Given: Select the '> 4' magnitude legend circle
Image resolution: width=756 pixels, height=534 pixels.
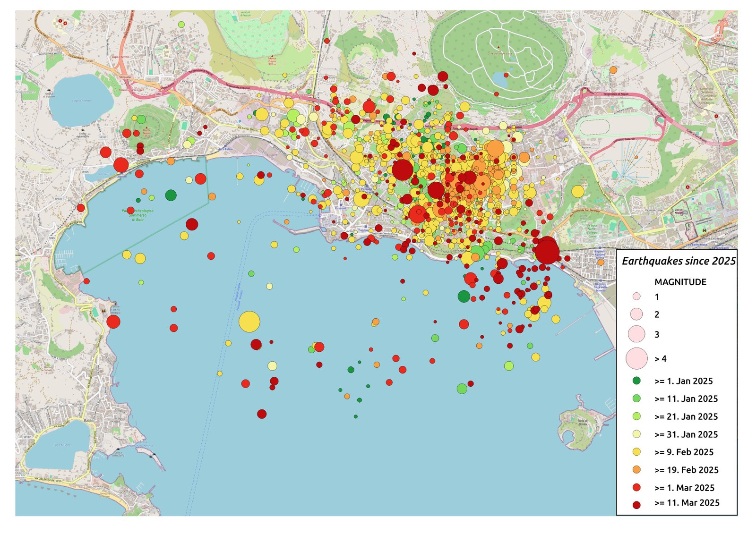Looking at the screenshot, I should point(636,358).
